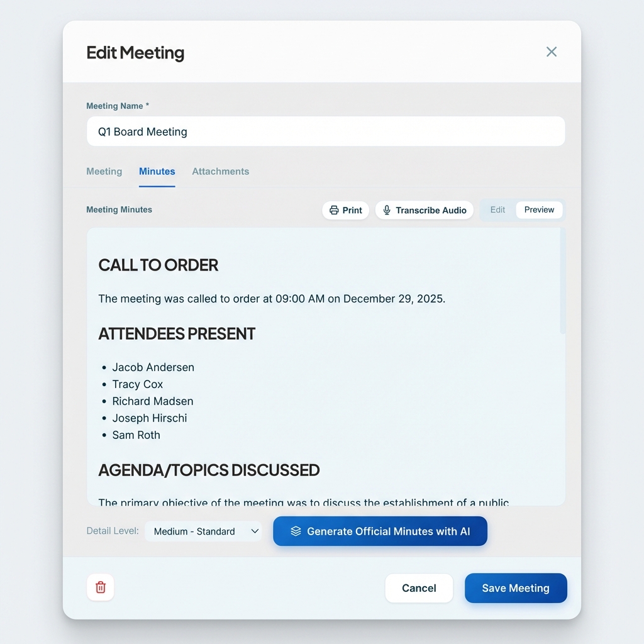Click the chevron on Medium - Standard selector
This screenshot has height=644, width=644.
tap(254, 531)
